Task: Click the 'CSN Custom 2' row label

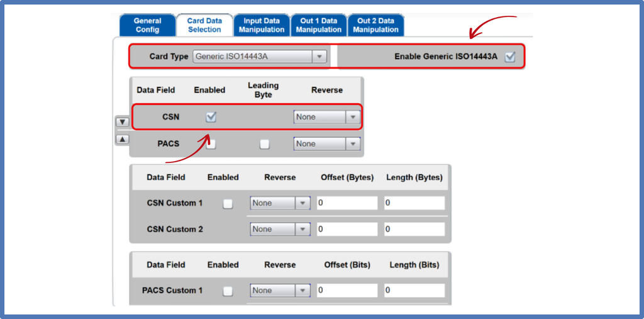Action: pos(175,230)
